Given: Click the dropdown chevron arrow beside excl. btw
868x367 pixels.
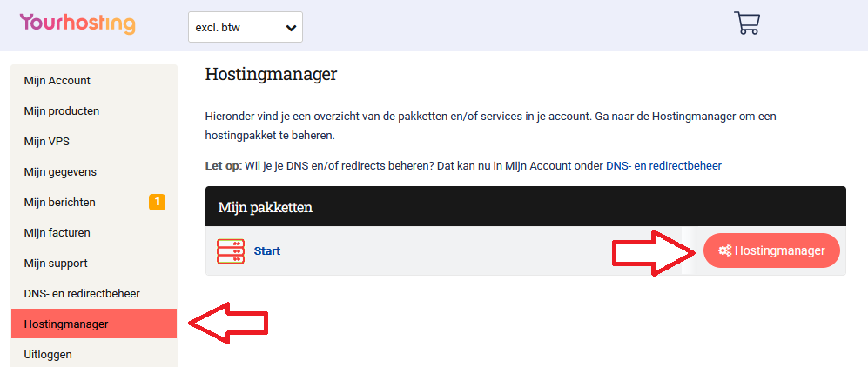Looking at the screenshot, I should point(291,28).
